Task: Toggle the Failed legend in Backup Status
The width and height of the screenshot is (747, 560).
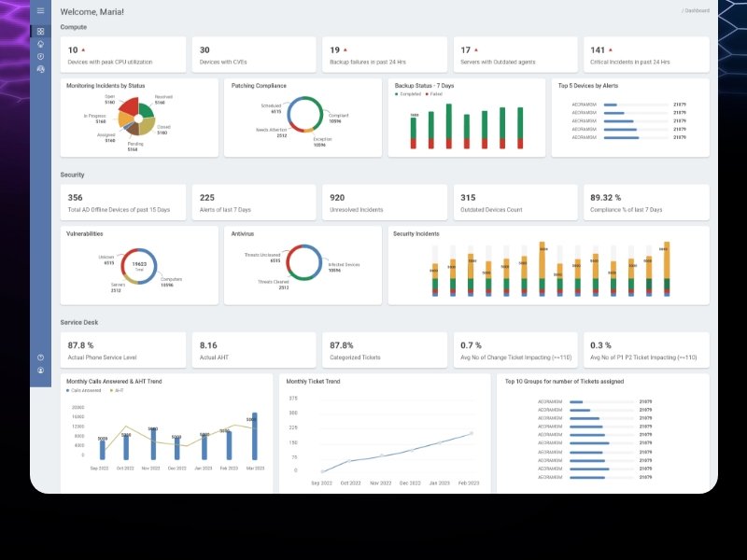Action: pos(436,94)
